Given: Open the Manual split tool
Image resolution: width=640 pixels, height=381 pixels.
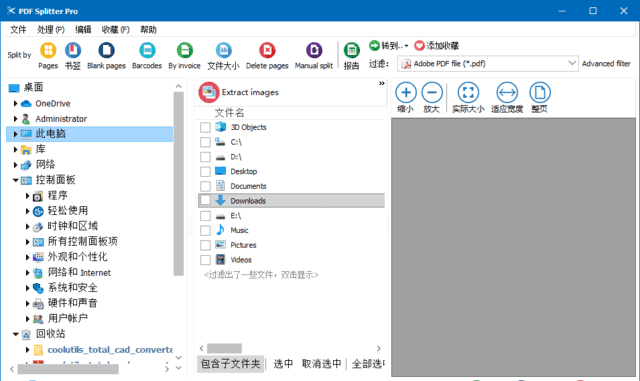Looking at the screenshot, I should (314, 51).
